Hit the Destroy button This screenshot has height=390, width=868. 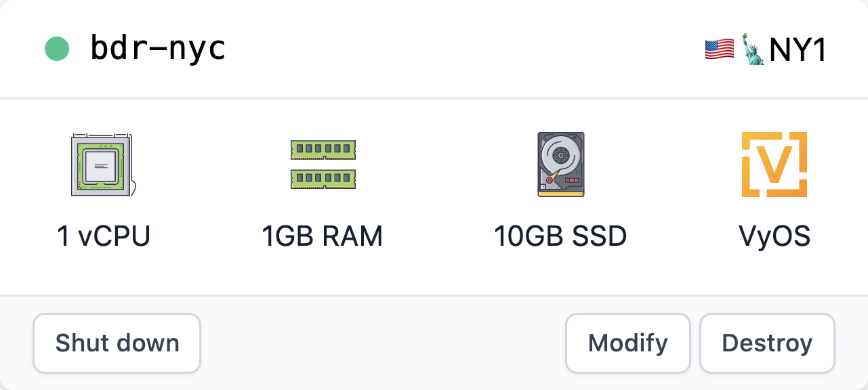pos(767,343)
